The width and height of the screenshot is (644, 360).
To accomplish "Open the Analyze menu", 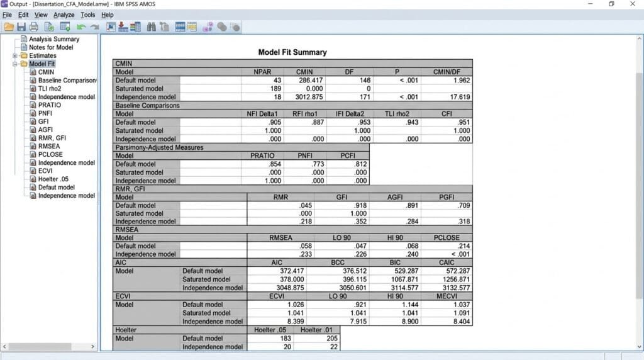I will pyautogui.click(x=64, y=15).
